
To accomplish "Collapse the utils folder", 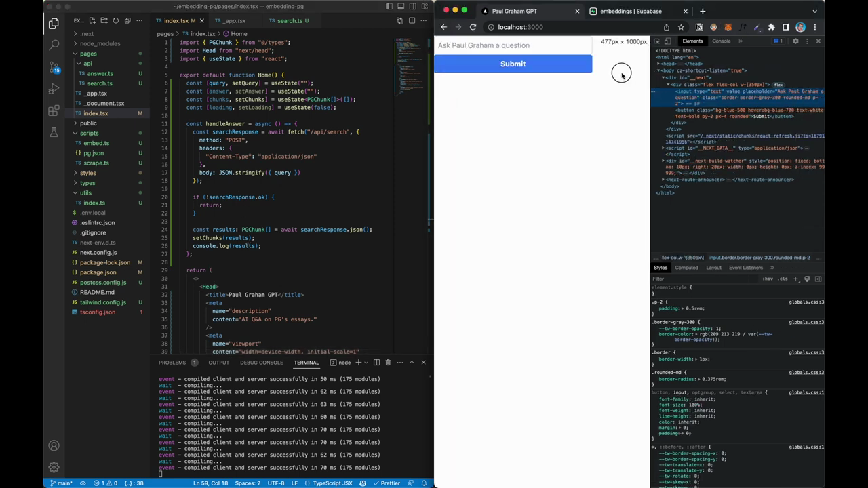I will [x=85, y=193].
